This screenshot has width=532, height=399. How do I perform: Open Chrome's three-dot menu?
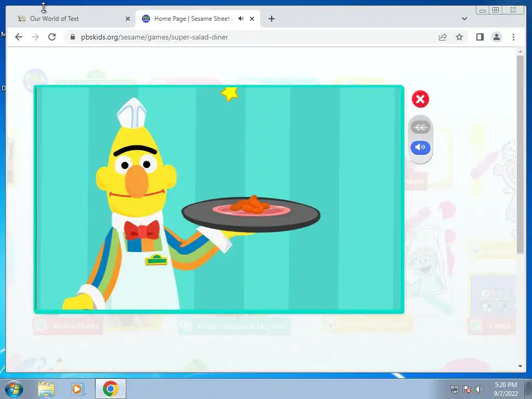[513, 37]
